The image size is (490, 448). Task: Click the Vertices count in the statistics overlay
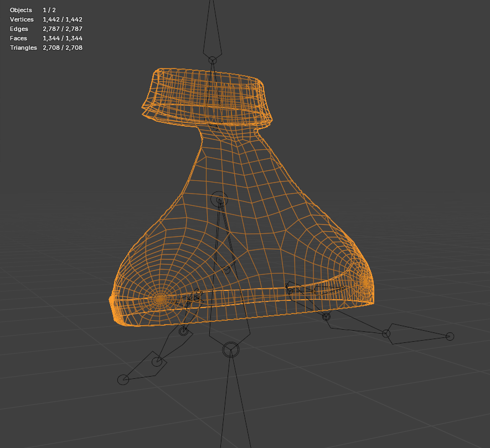click(x=63, y=19)
